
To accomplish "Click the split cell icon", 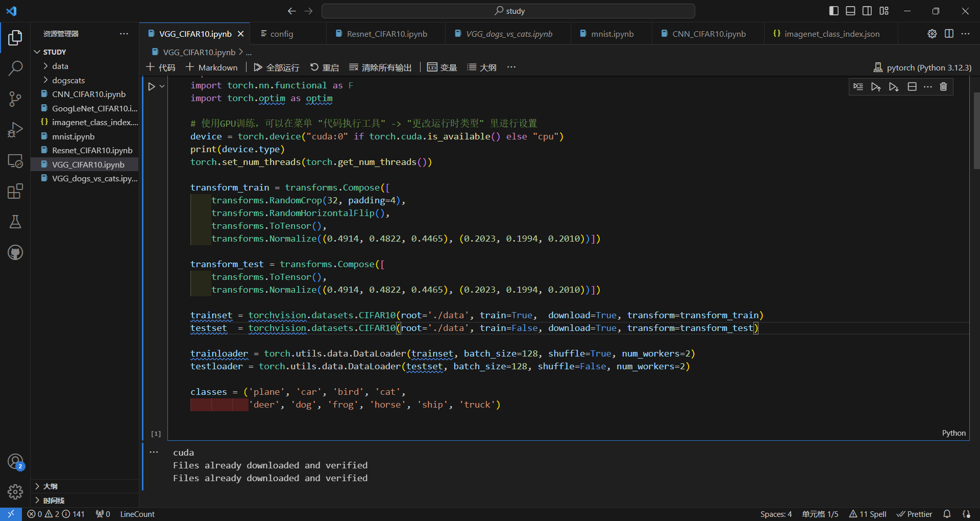I will tap(912, 87).
